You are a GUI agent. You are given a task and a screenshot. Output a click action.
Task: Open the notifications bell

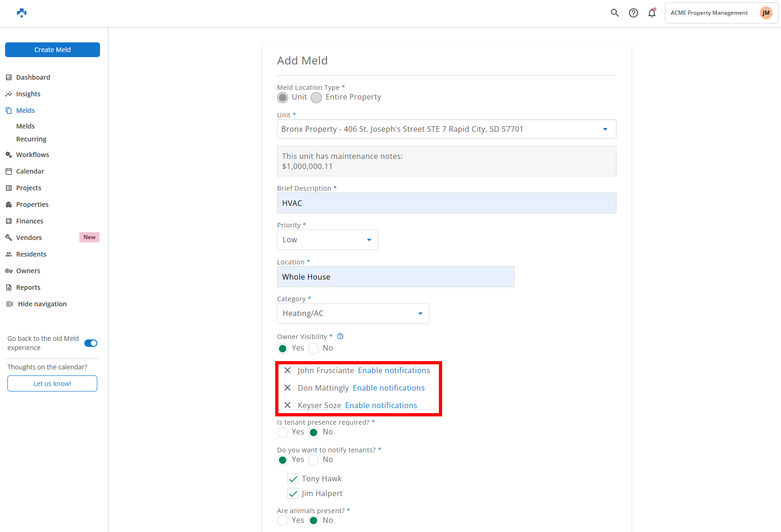coord(652,13)
